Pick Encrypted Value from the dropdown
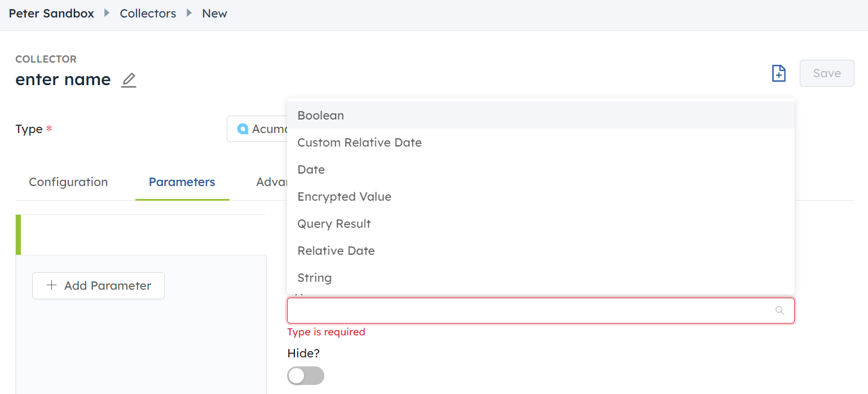 click(x=541, y=197)
